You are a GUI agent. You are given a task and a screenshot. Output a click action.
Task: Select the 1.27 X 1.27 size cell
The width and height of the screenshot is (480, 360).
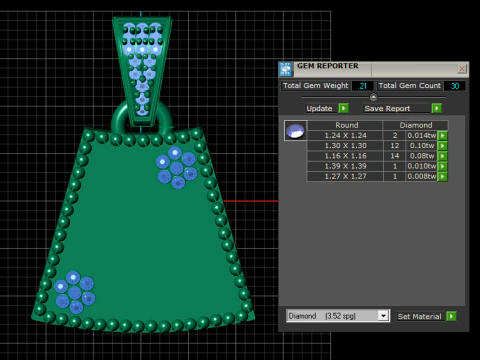(345, 176)
